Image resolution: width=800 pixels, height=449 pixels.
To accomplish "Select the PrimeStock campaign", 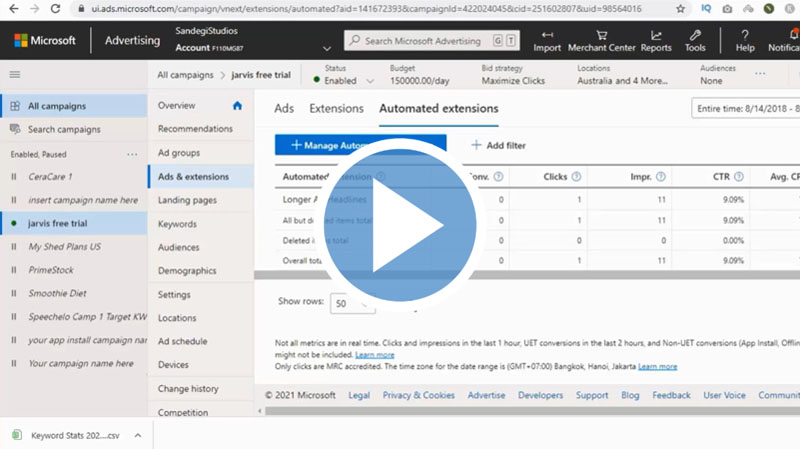I will tap(51, 270).
